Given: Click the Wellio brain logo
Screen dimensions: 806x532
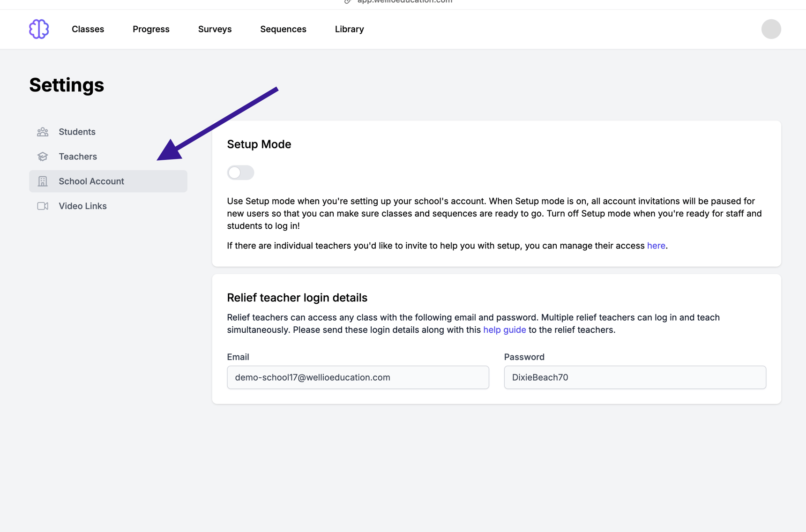Looking at the screenshot, I should click(x=39, y=29).
